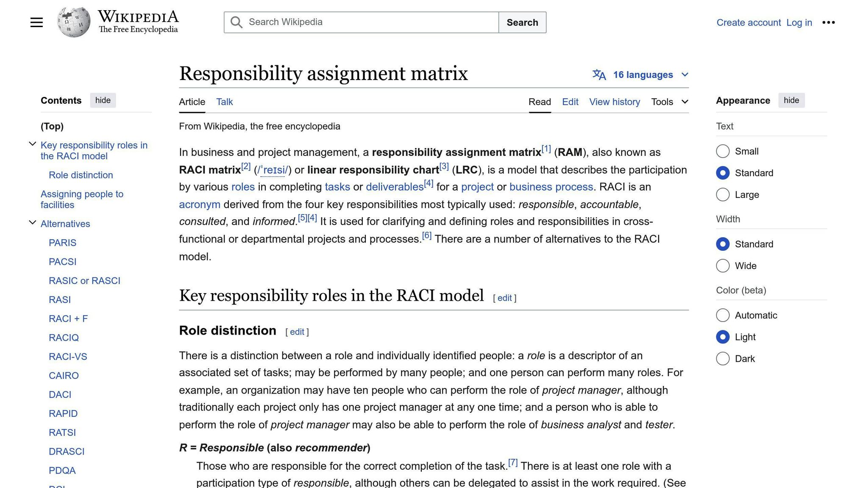Open the Create account link
This screenshot has height=488, width=868.
[x=748, y=22]
